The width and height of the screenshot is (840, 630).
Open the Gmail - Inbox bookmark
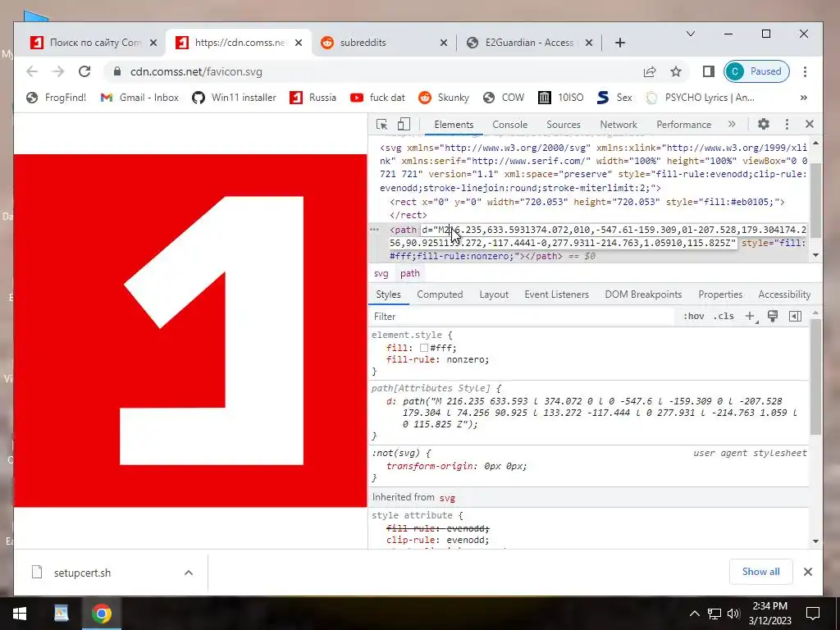(139, 98)
